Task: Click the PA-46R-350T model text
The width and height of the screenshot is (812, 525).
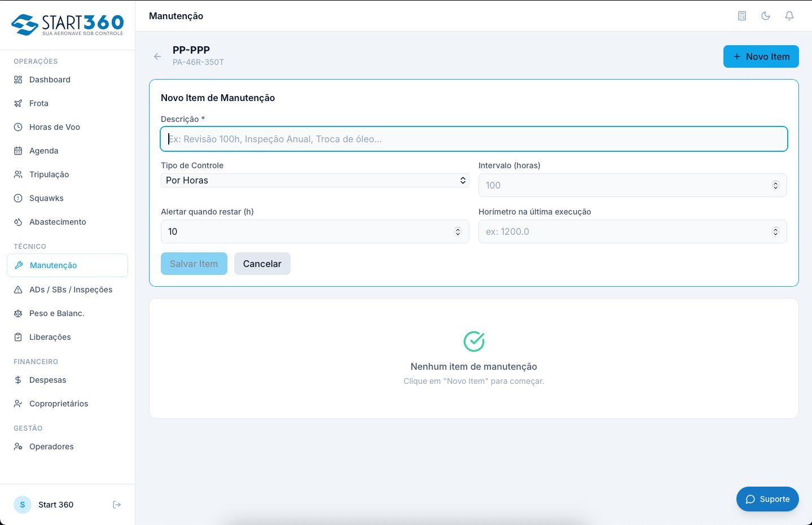Action: coord(199,62)
